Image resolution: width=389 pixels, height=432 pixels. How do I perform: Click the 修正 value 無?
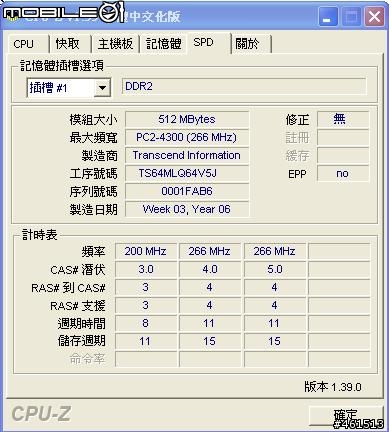[x=343, y=119]
